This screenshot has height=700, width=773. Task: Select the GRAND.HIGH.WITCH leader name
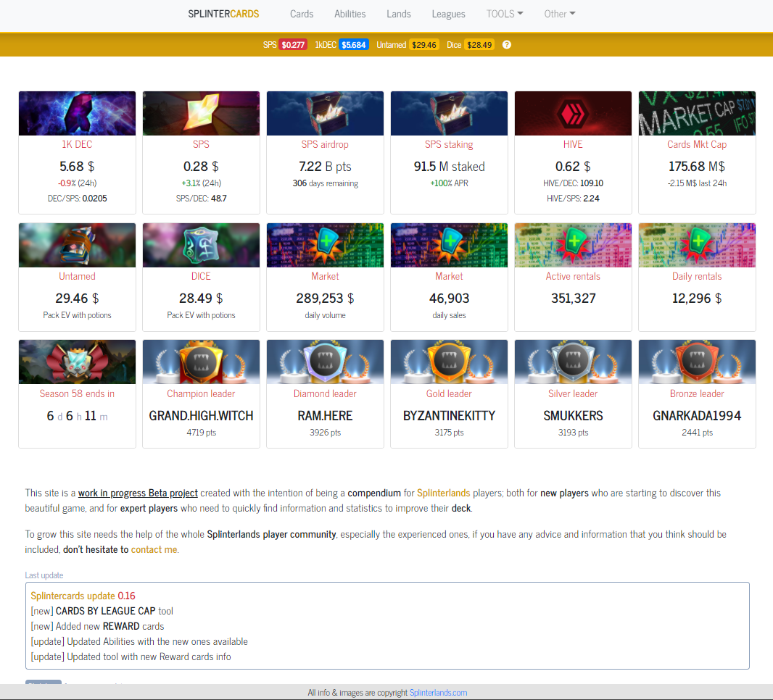pyautogui.click(x=201, y=416)
